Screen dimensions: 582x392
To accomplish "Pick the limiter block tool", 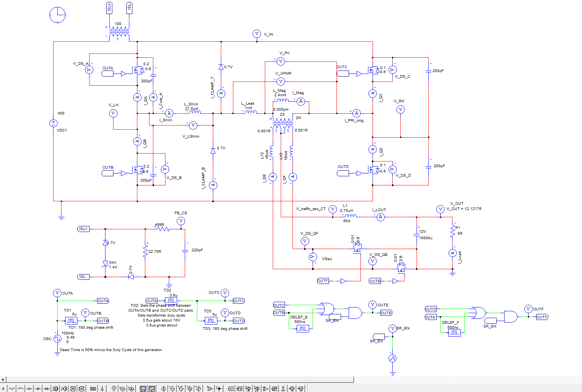I will tap(274, 388).
